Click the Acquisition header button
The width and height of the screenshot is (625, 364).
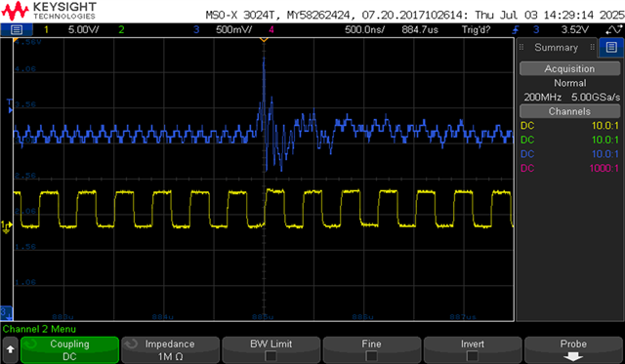(569, 68)
